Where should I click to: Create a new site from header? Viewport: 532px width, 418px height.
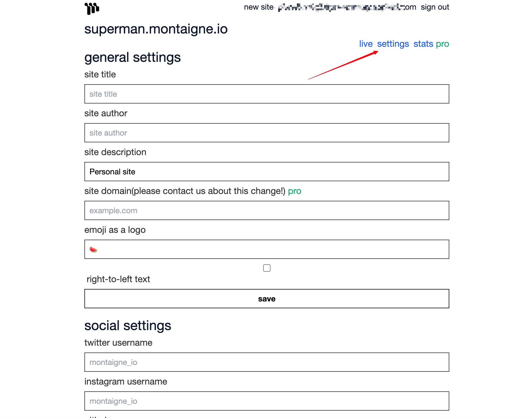(259, 7)
